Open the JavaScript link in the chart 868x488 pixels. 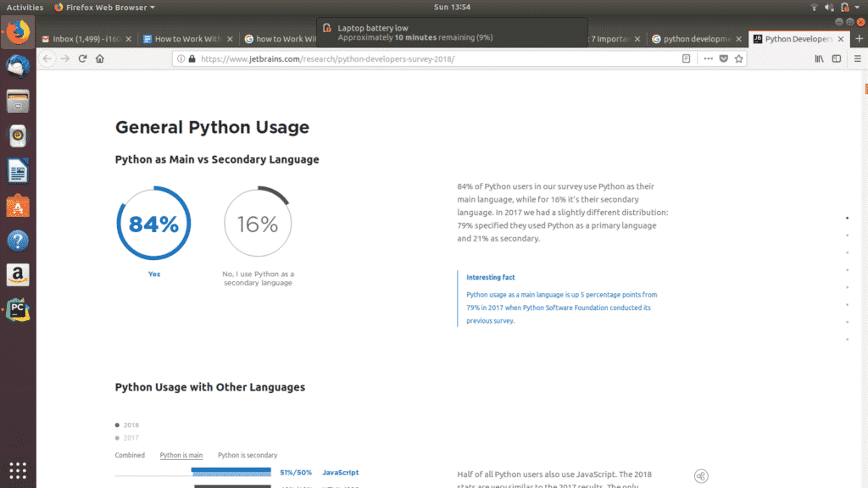[x=340, y=472]
